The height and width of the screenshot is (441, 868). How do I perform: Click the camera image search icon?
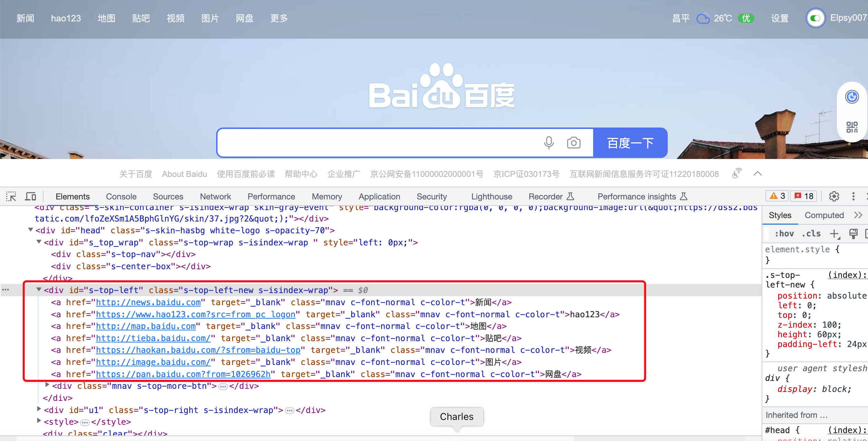573,143
